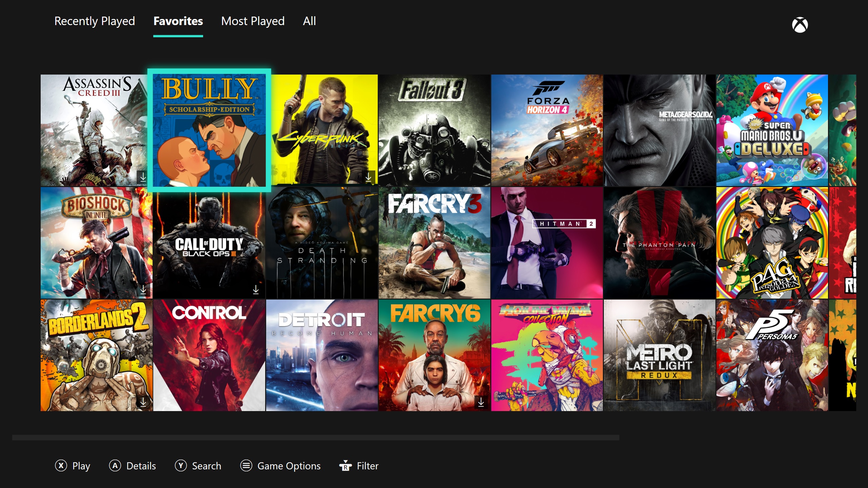Select the Hotline Miami Collection tile
The height and width of the screenshot is (488, 868).
pos(547,355)
